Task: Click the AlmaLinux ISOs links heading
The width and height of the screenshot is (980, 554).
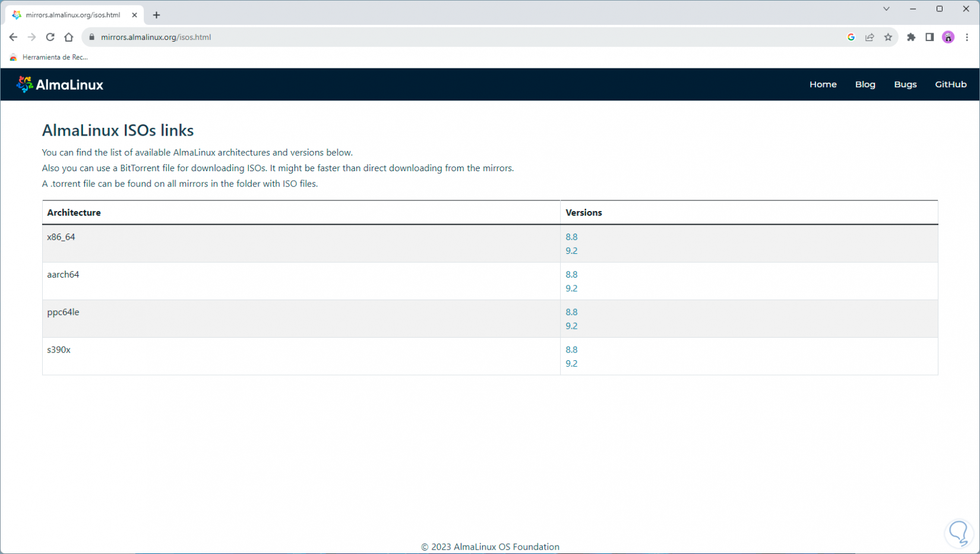Action: point(118,130)
